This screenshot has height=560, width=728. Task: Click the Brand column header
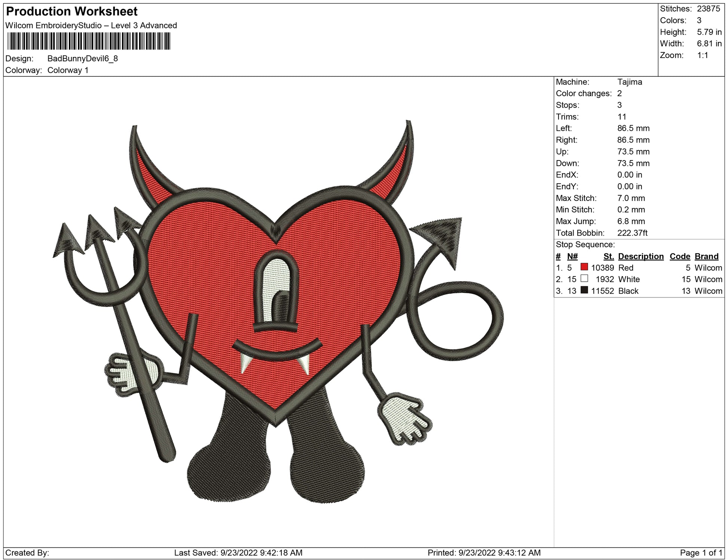pos(706,256)
